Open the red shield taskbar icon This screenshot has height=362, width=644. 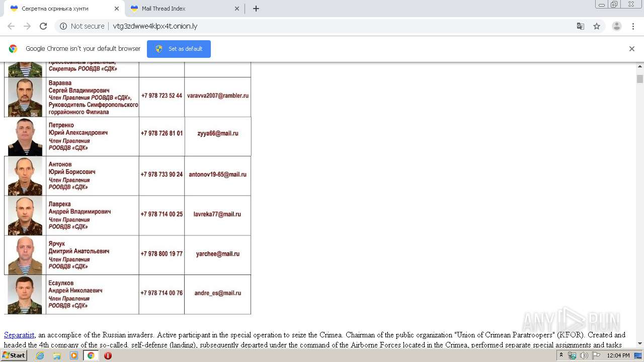(108, 355)
